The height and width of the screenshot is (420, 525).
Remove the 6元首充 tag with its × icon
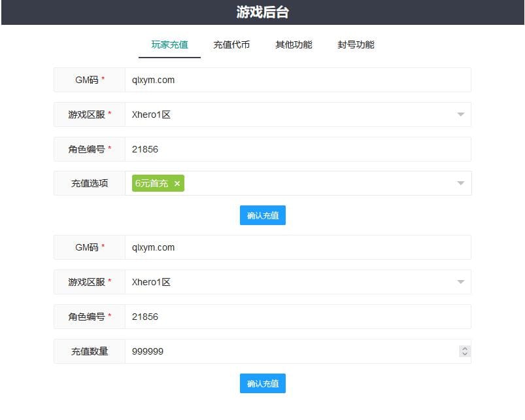(177, 184)
